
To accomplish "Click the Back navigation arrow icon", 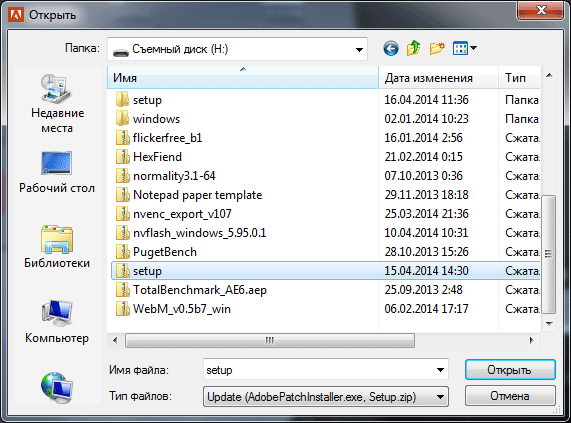I will click(x=391, y=48).
